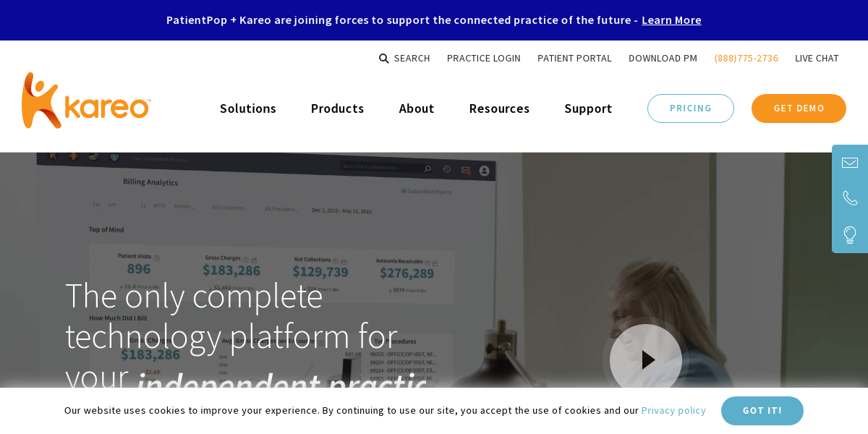Click the Pricing button
Viewport: 868px width, 434px height.
[691, 109]
